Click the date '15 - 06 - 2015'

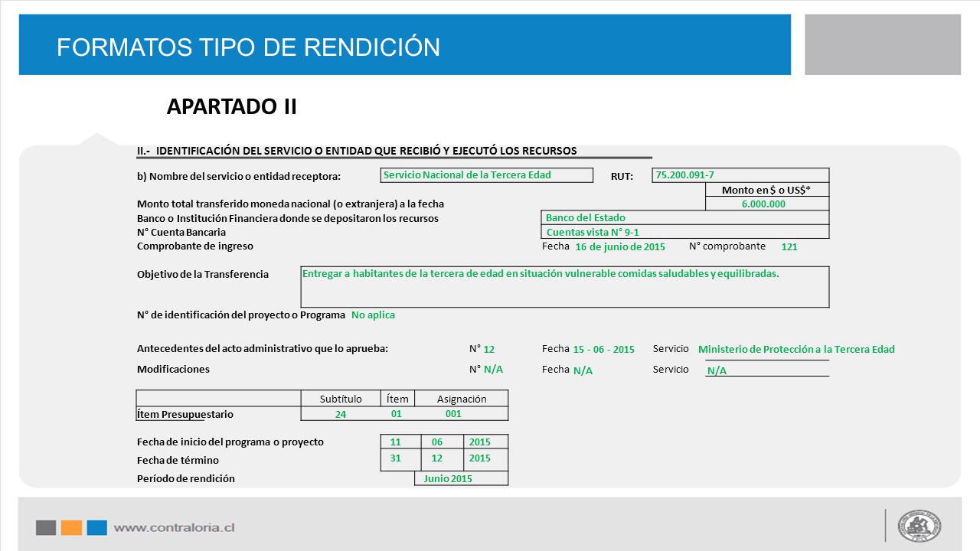coord(603,350)
